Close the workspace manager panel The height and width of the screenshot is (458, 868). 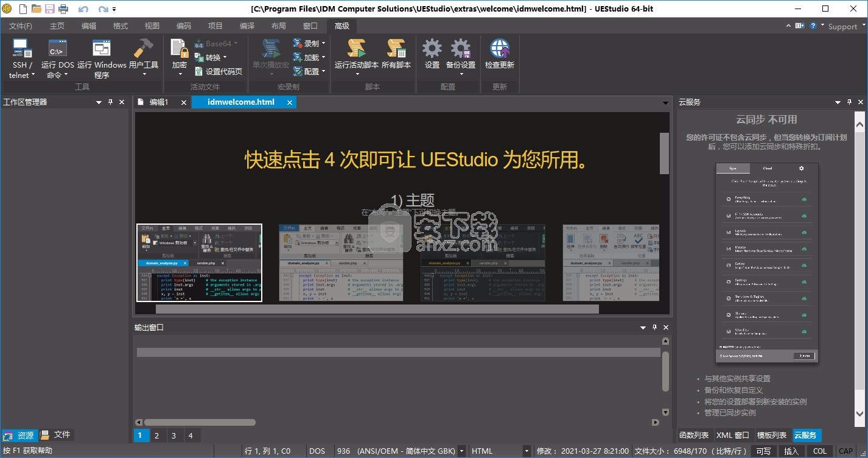[122, 102]
